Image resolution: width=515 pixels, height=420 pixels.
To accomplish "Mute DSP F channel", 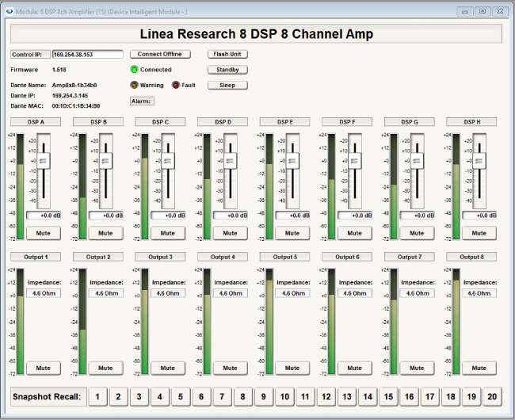I will tap(354, 233).
